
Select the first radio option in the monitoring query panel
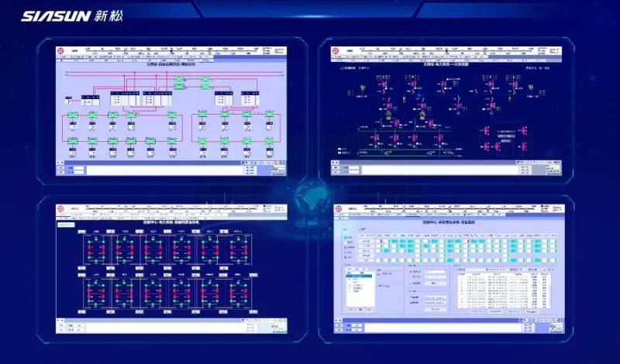[x=411, y=272]
